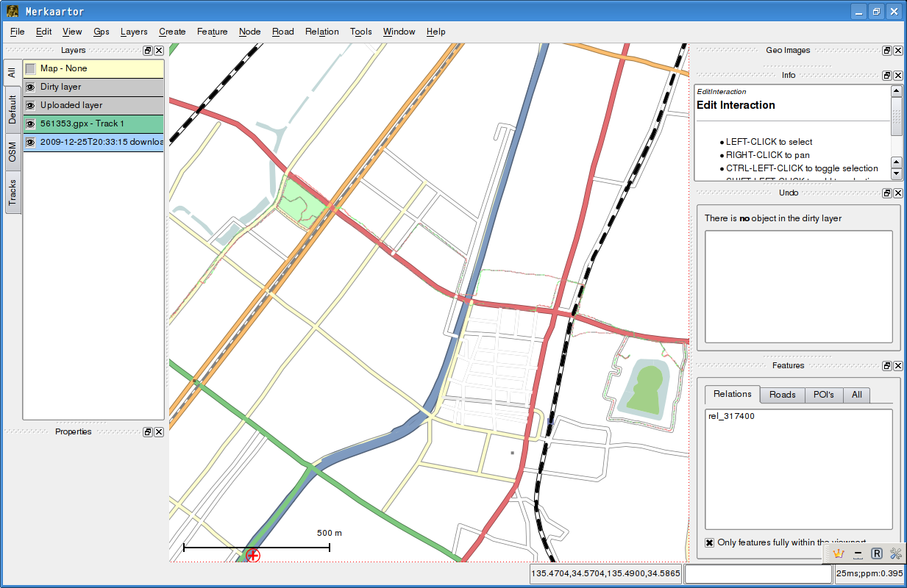Hide the 561353.gpx - Track 1 layer
Screen dimensions: 907x588
(x=30, y=123)
